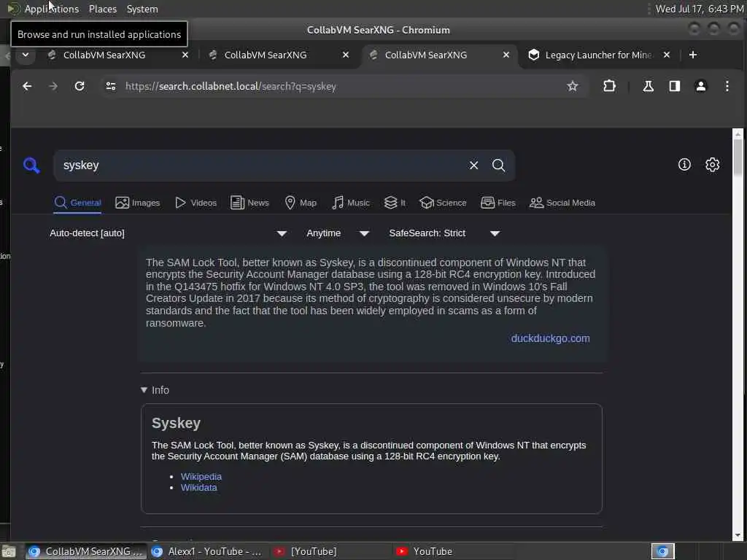This screenshot has height=560, width=747.
Task: Open the tab search dropdown arrow
Action: (x=26, y=55)
